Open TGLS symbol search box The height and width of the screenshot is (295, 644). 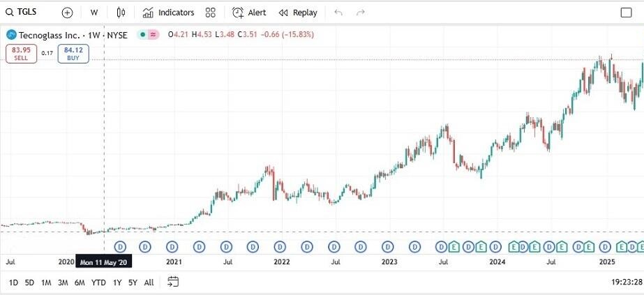coord(27,13)
